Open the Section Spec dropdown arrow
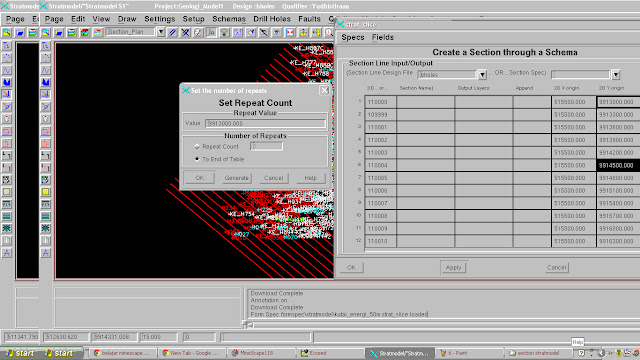This screenshot has height=360, width=640. coord(616,75)
